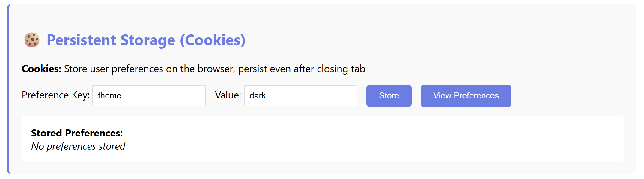The image size is (644, 179).
Task: Click inside the Value input field
Action: click(300, 95)
